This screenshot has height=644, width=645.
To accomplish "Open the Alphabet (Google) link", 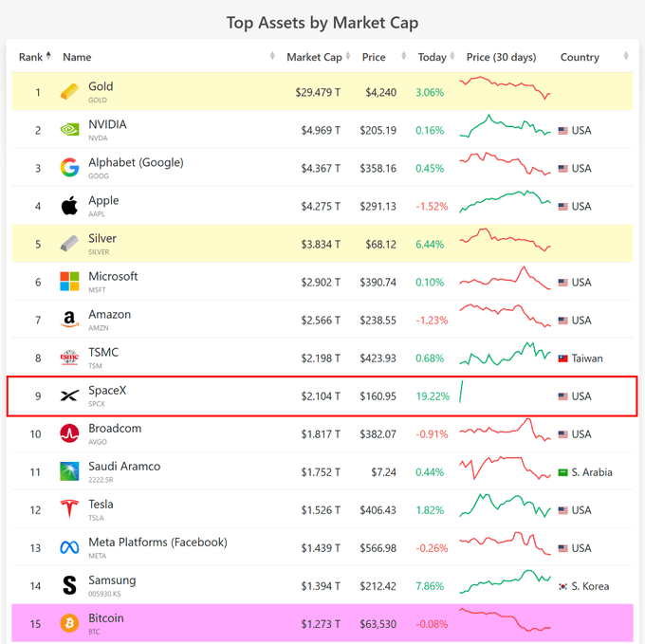I will click(136, 162).
